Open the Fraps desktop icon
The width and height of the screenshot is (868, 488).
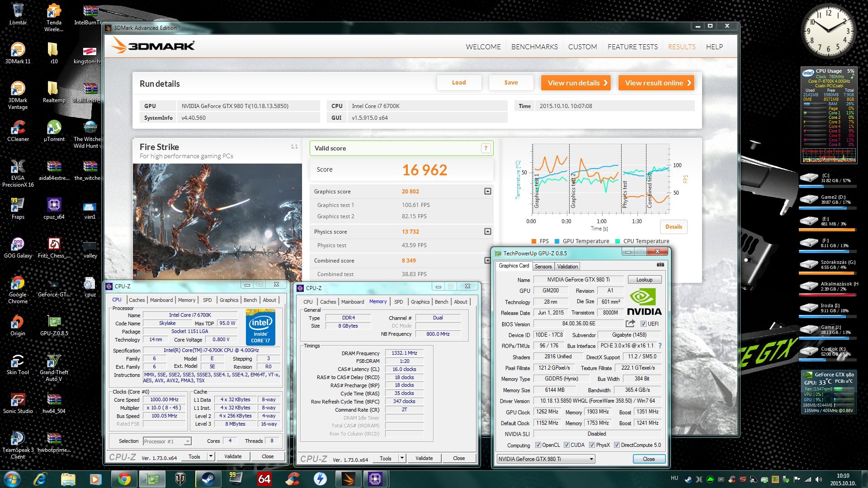[x=18, y=209]
